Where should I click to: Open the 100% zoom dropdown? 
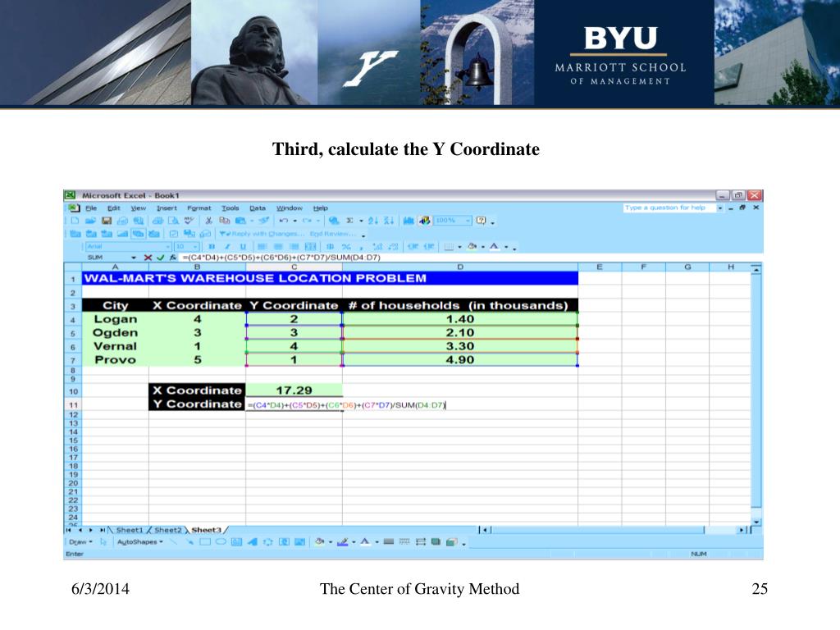[x=468, y=221]
